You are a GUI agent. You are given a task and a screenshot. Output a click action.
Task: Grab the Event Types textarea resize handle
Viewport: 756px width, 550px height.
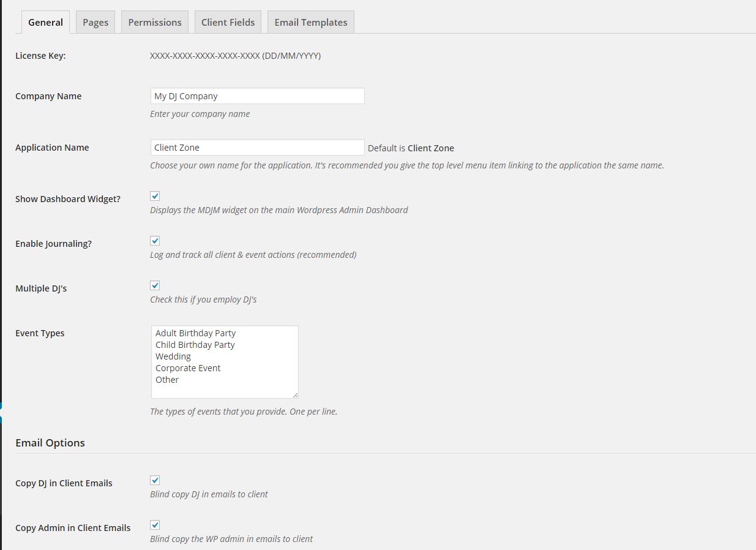point(294,394)
